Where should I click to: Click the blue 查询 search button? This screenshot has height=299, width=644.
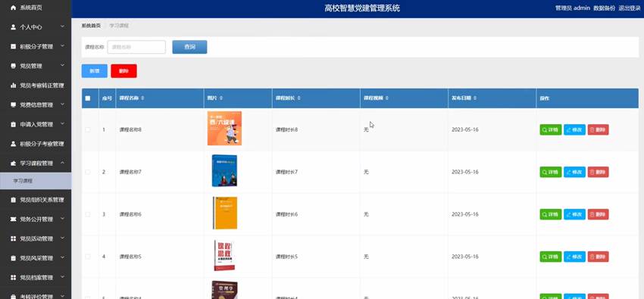(189, 47)
